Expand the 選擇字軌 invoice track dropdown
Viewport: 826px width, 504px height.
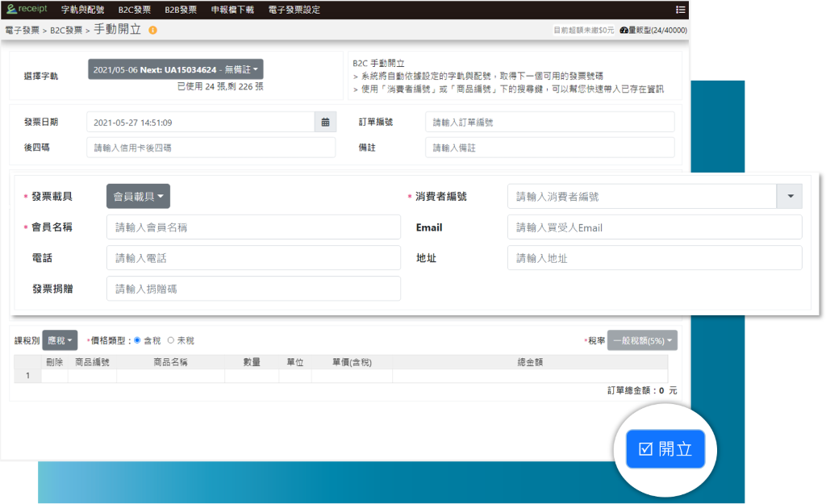click(x=175, y=69)
